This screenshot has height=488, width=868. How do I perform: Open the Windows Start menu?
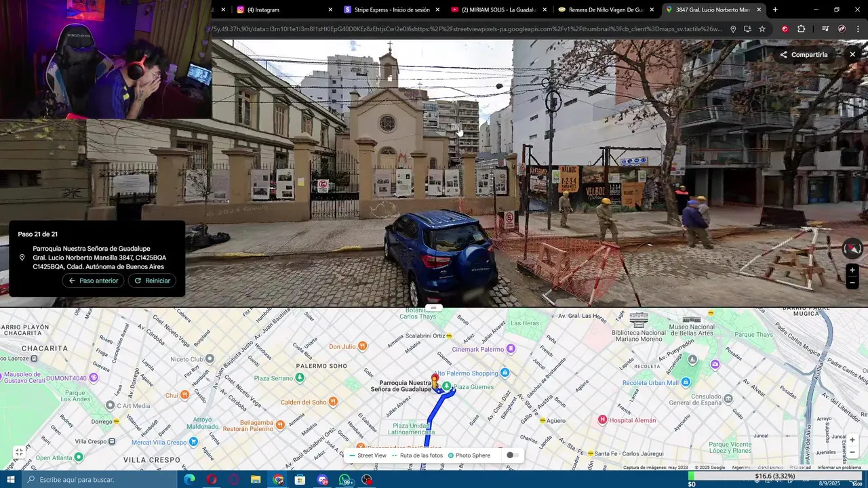(x=10, y=480)
